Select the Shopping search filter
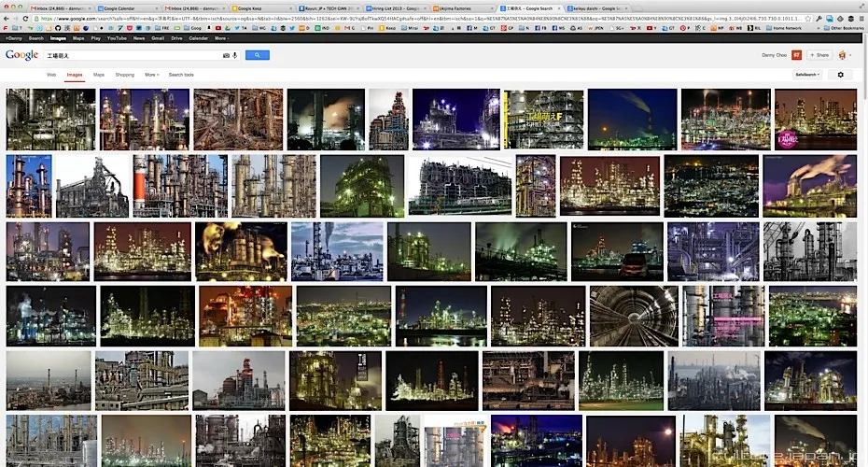This screenshot has width=868, height=467. point(124,75)
